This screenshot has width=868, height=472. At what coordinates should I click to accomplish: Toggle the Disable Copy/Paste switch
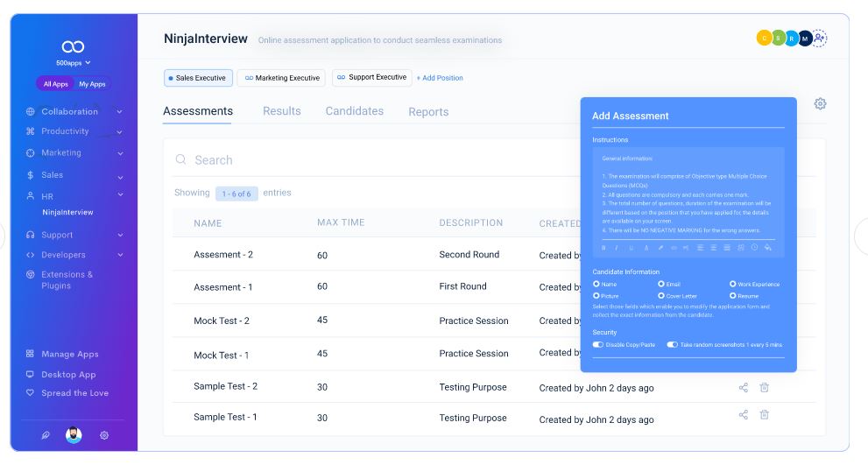[x=598, y=345]
